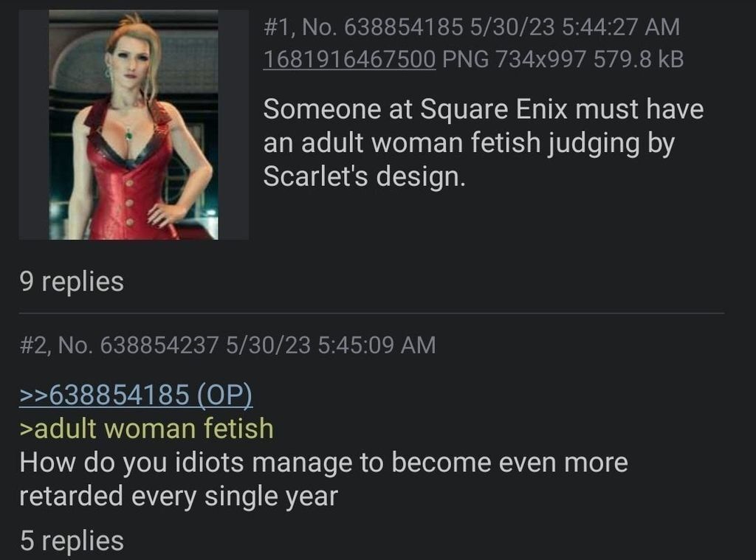Click the PNG 734x997 file info
The width and height of the screenshot is (756, 560).
514,59
